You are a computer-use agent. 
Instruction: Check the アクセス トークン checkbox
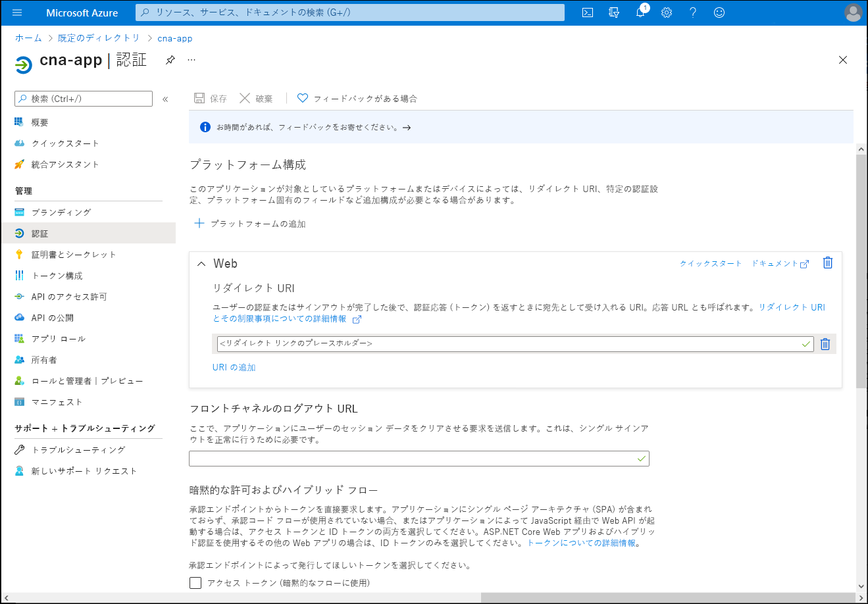[195, 583]
